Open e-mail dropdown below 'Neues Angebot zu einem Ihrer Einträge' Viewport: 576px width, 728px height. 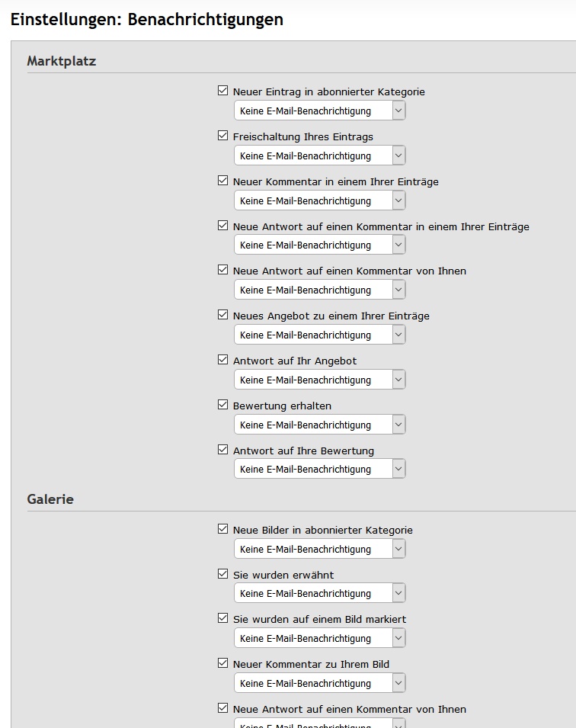click(319, 335)
